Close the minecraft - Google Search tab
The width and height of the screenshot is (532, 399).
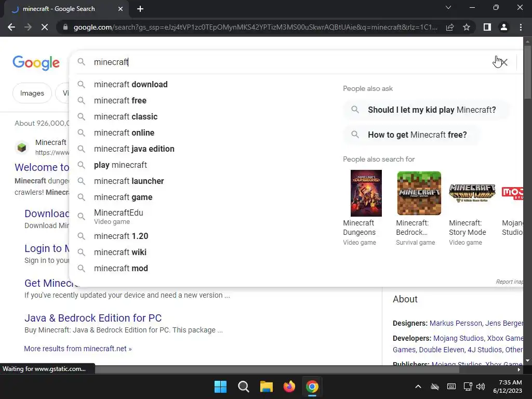(x=121, y=9)
